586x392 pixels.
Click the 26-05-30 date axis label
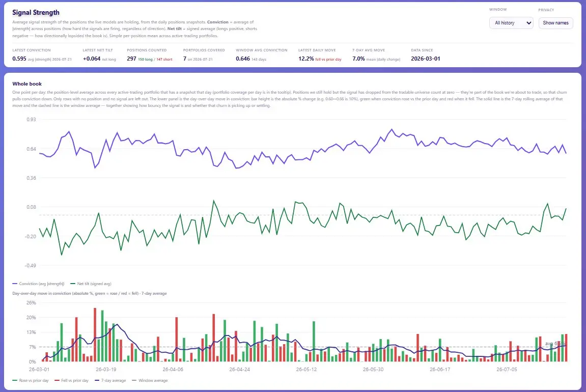coord(373,369)
